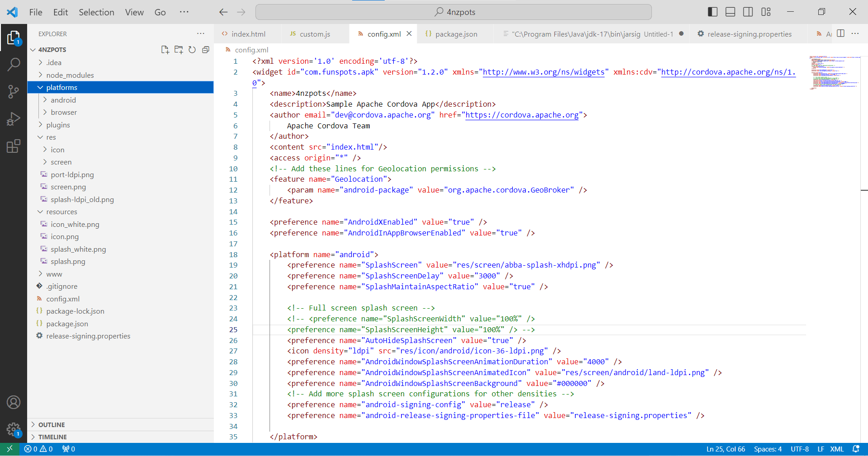This screenshot has height=456, width=868.
Task: Open the File menu
Action: [36, 12]
